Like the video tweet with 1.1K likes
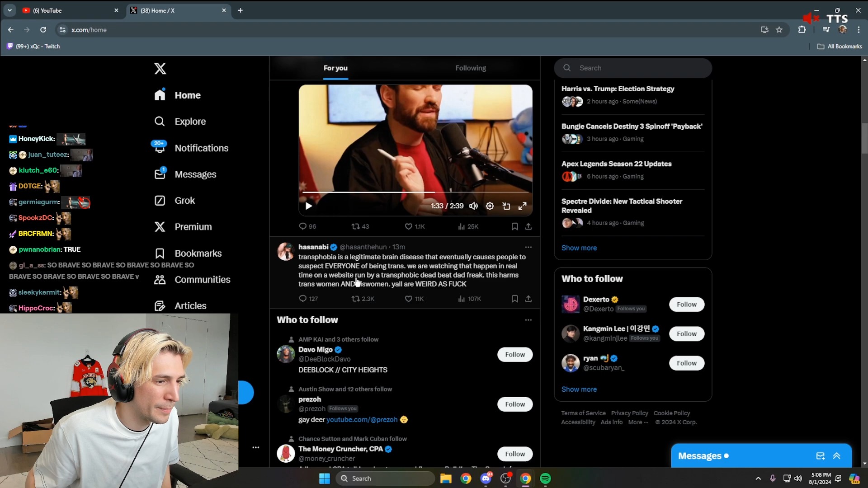This screenshot has width=868, height=488. (x=415, y=226)
